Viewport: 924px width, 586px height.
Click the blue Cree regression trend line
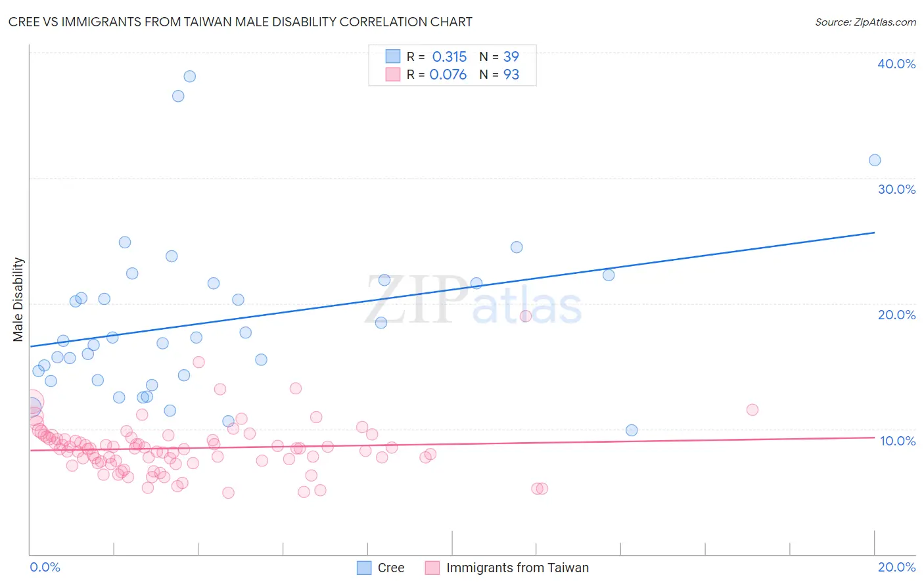452,289
